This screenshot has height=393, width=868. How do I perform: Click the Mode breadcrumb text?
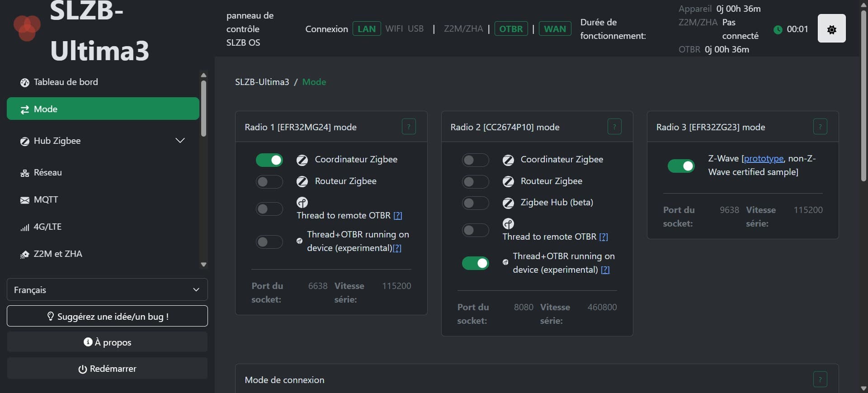click(314, 82)
